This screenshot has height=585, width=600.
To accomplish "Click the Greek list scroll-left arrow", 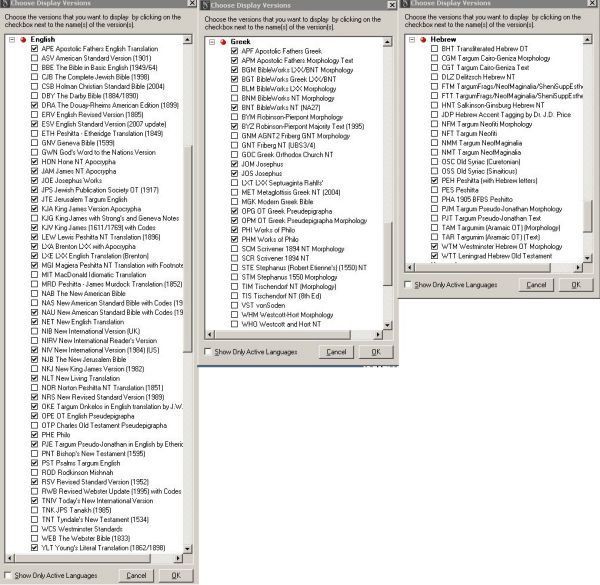I will [x=209, y=334].
